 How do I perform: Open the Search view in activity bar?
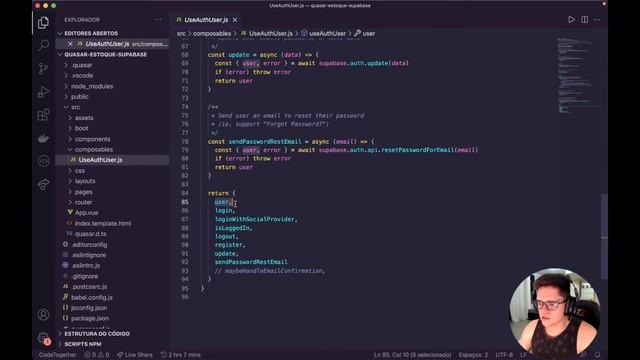point(43,45)
